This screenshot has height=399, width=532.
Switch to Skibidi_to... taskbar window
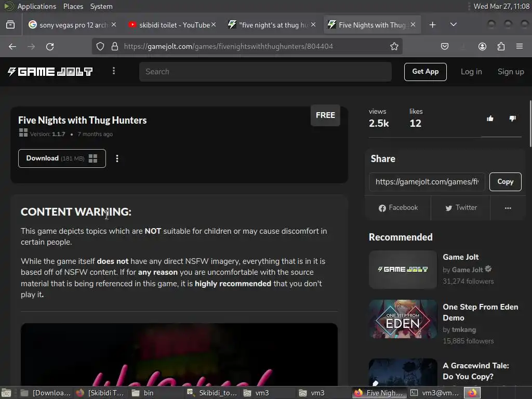pyautogui.click(x=212, y=393)
